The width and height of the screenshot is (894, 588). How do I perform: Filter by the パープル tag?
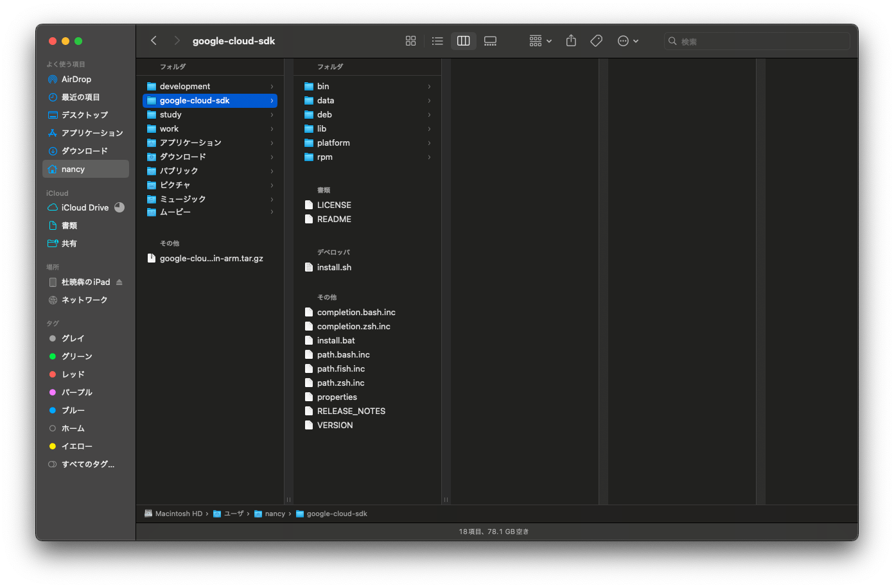coord(85,393)
